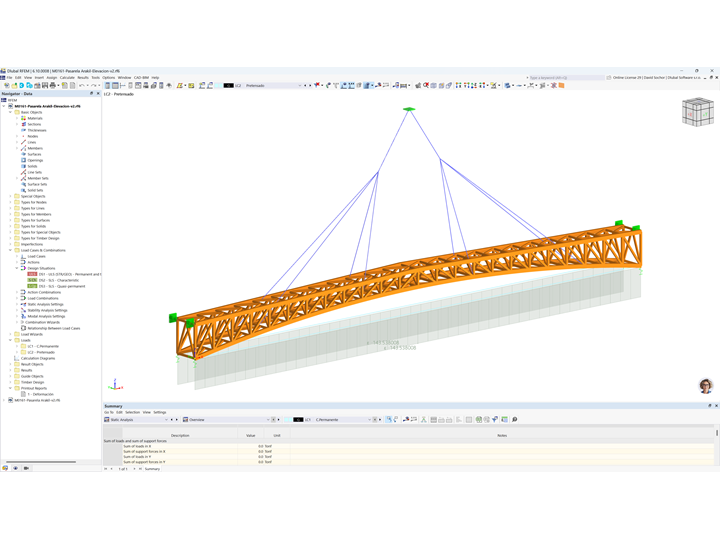Open the Calculate menu
The image size is (720, 540).
pos(67,78)
